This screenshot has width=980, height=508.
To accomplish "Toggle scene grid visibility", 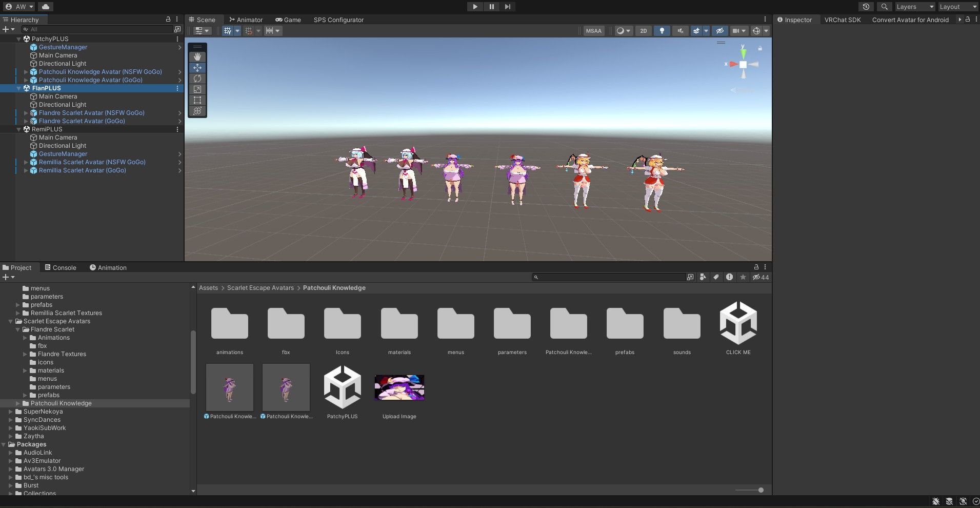I will pos(228,31).
